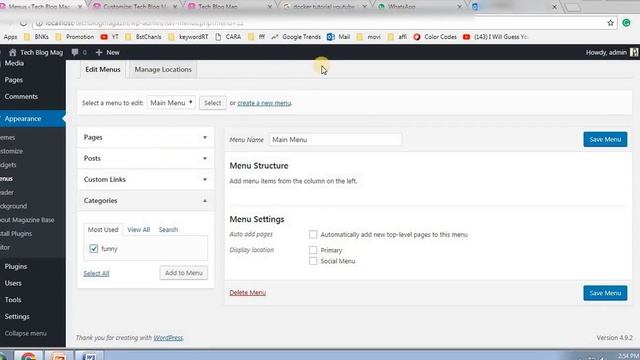Click Add to Menu button
The height and width of the screenshot is (360, 640).
click(183, 273)
